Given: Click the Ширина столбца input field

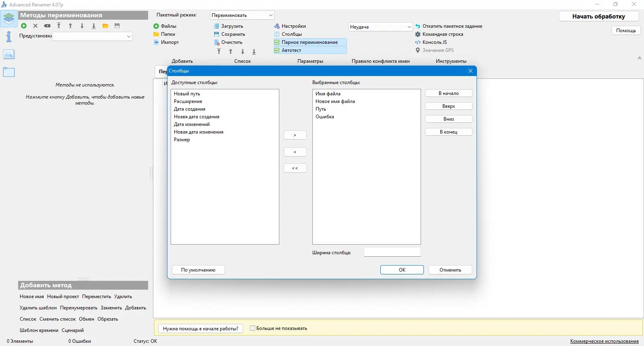Looking at the screenshot, I should [392, 252].
